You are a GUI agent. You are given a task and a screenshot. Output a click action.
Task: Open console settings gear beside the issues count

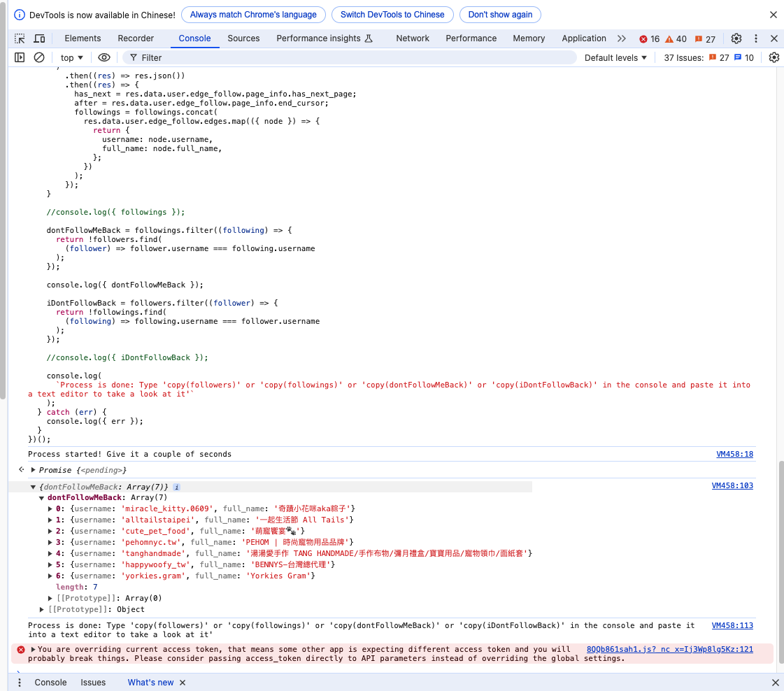[774, 57]
